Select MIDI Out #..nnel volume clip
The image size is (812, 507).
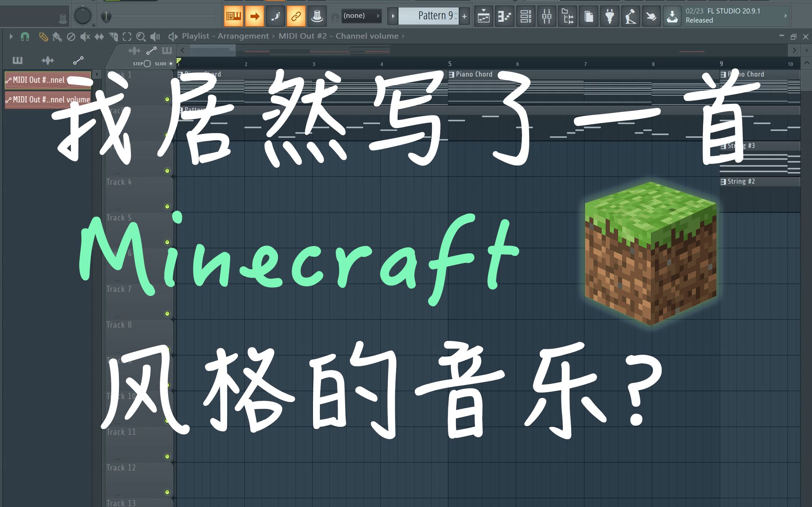point(48,100)
